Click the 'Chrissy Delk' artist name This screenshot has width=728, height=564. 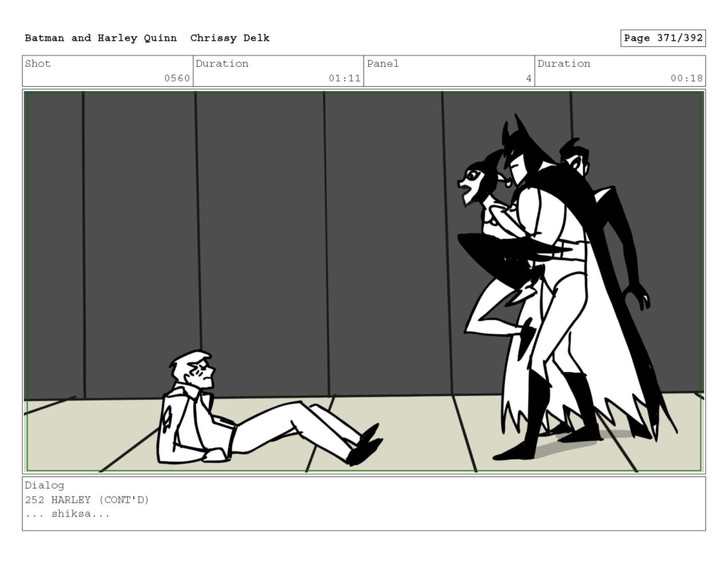click(230, 38)
